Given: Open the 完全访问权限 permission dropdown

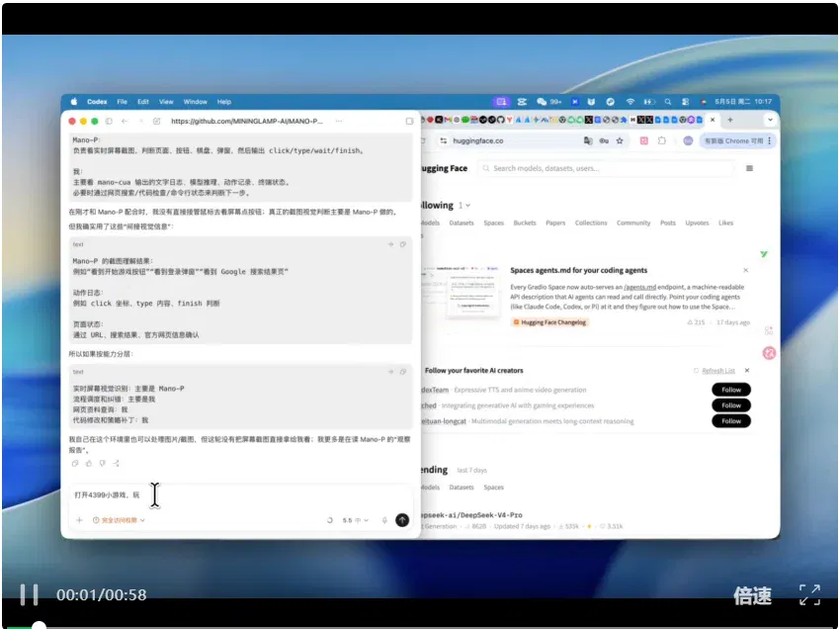Looking at the screenshot, I should point(119,520).
